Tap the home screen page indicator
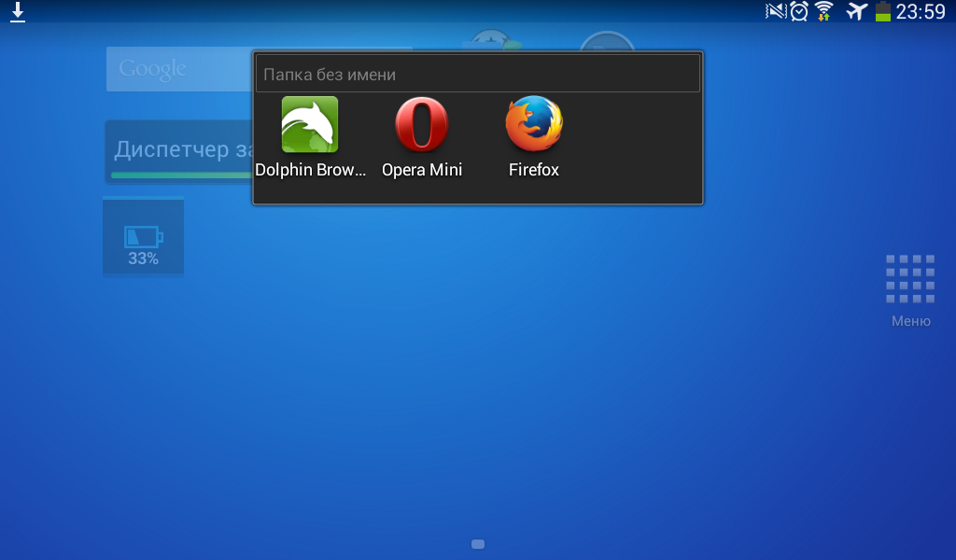956x560 pixels. click(478, 544)
